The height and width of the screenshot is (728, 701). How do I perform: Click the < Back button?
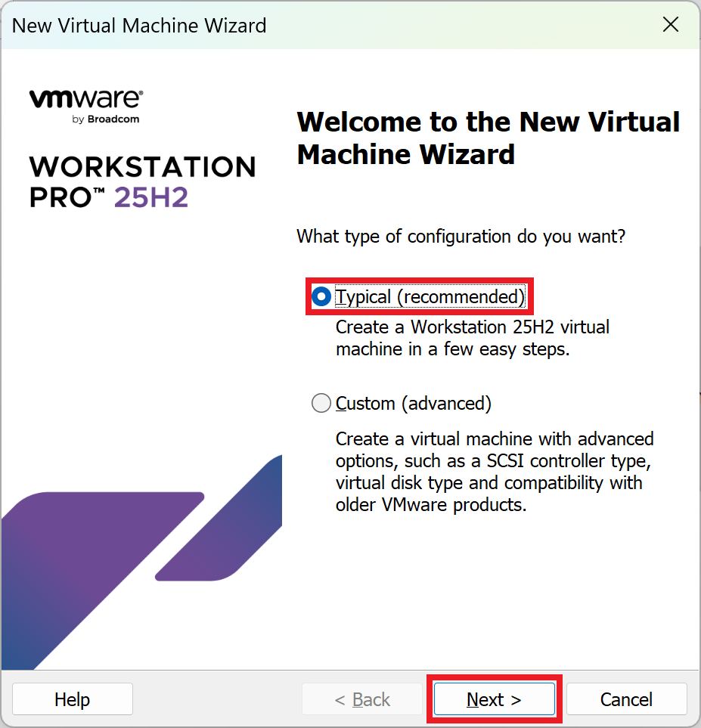(x=362, y=700)
